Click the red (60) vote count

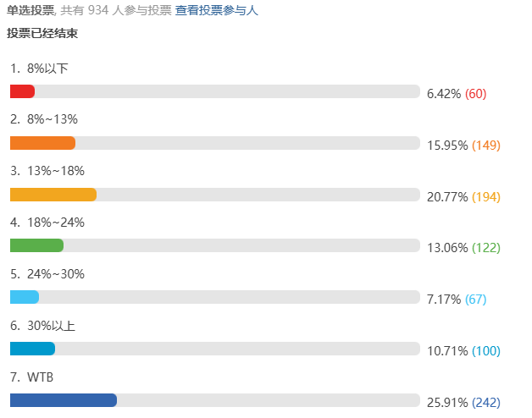[475, 94]
